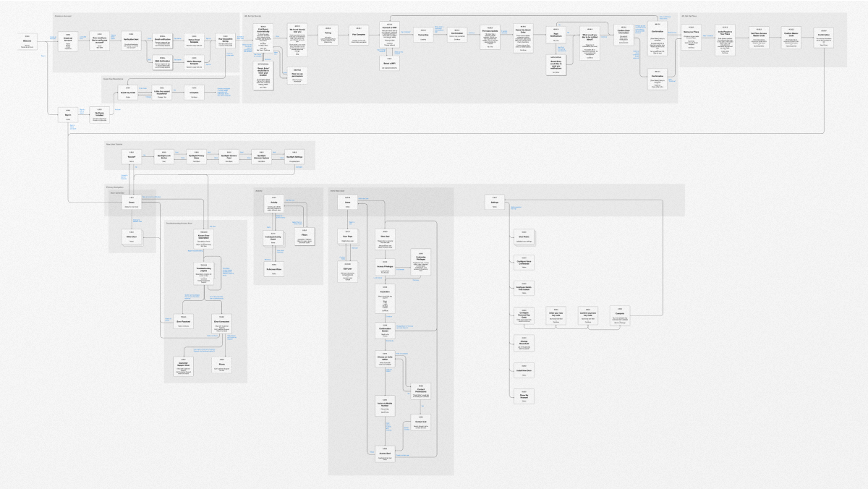Select the Error Resolved box
The image size is (868, 489).
click(183, 320)
